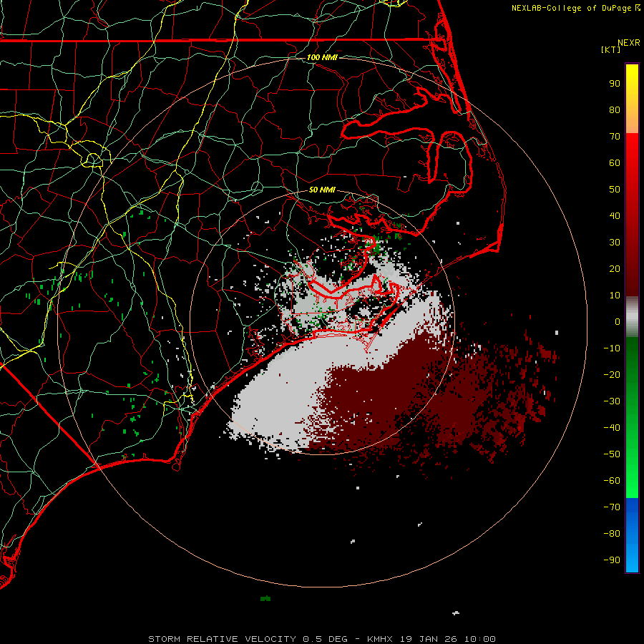Click the -60 value on the velocity scale
Screen dimensions: 644x644
[x=612, y=481]
